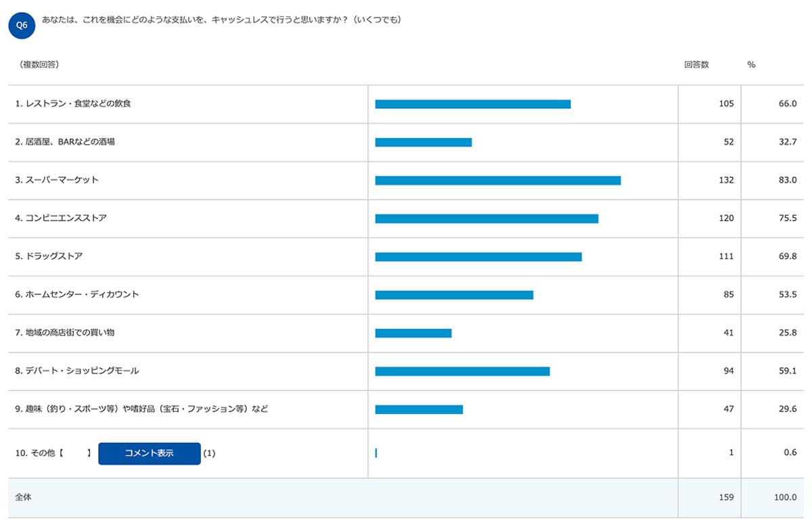Click the total response count 159
The height and width of the screenshot is (525, 812).
pyautogui.click(x=725, y=497)
